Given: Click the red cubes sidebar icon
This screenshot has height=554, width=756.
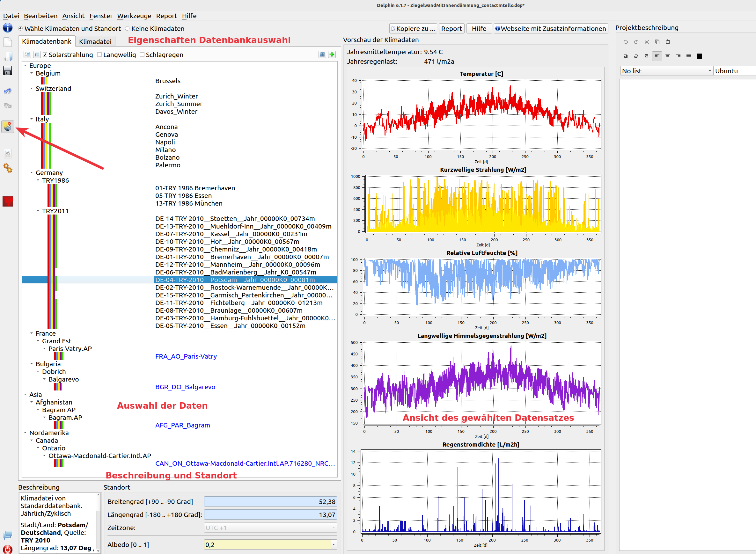Looking at the screenshot, I should click(x=7, y=201).
